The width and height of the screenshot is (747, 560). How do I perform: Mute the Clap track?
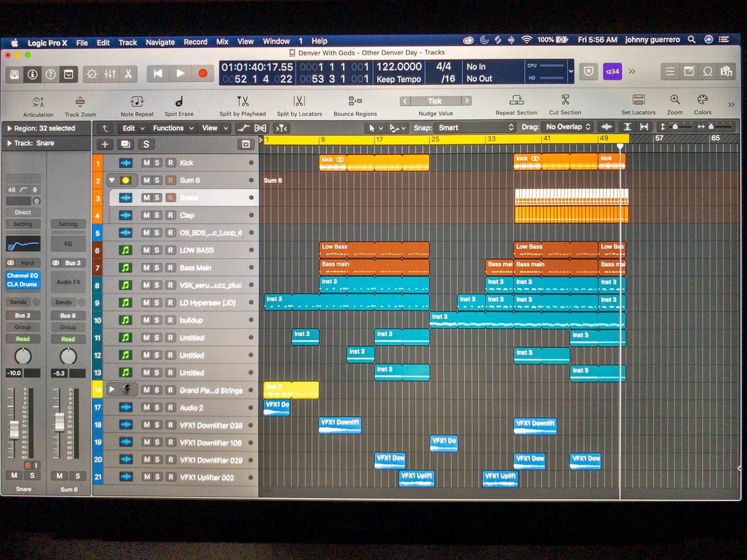(146, 215)
